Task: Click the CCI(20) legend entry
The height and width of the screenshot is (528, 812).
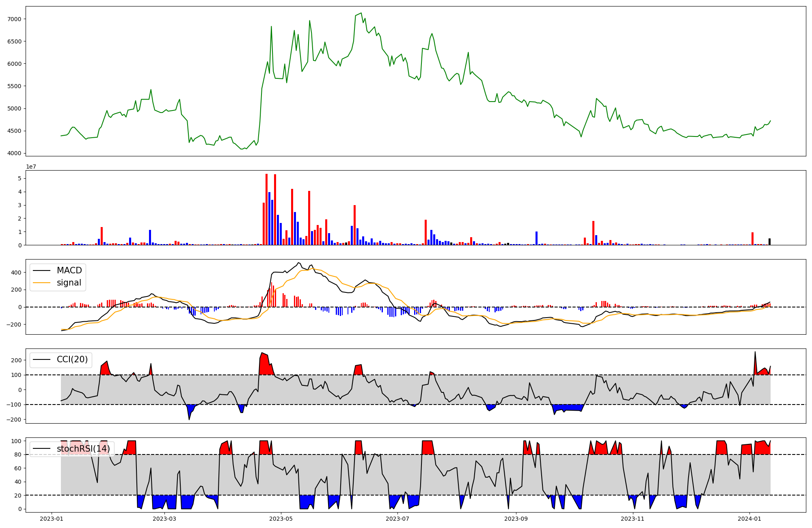Action: pyautogui.click(x=72, y=359)
